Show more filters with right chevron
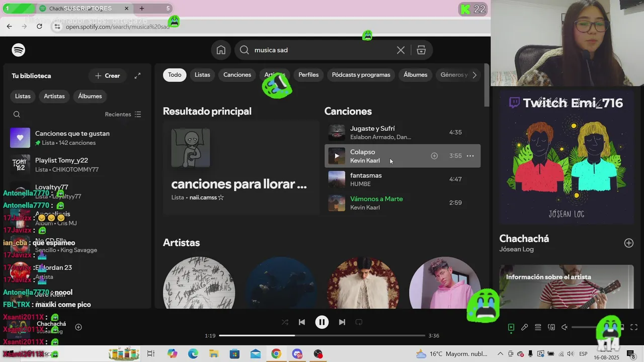Screen dimensions: 644x362 tap(474, 75)
